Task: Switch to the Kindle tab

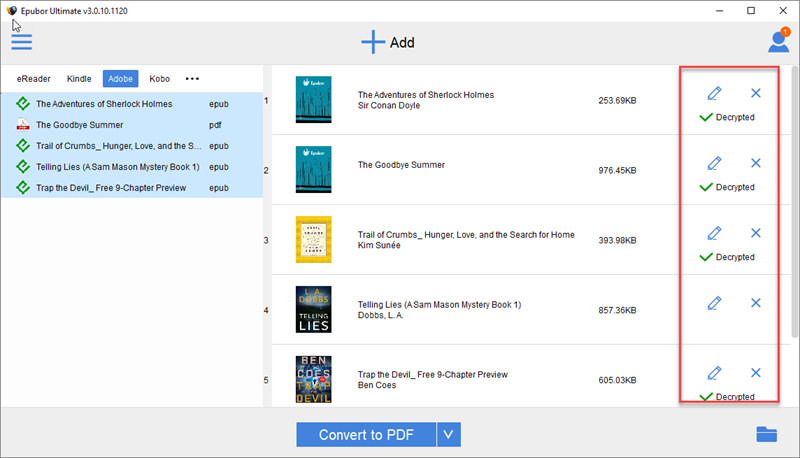Action: (79, 79)
